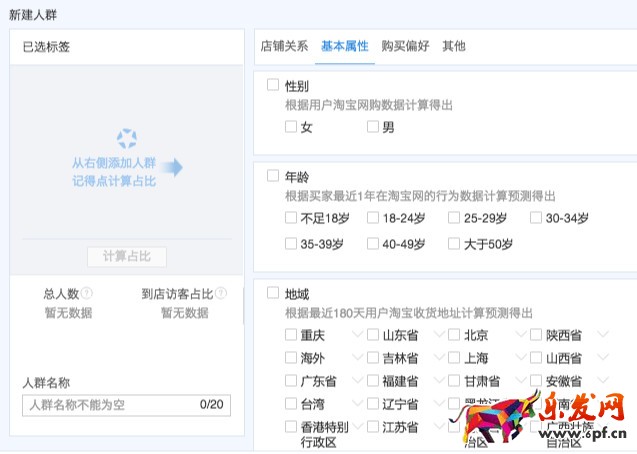Expand the 甘肃省 dropdown arrow
Screen dimensions: 637x454
[521, 380]
